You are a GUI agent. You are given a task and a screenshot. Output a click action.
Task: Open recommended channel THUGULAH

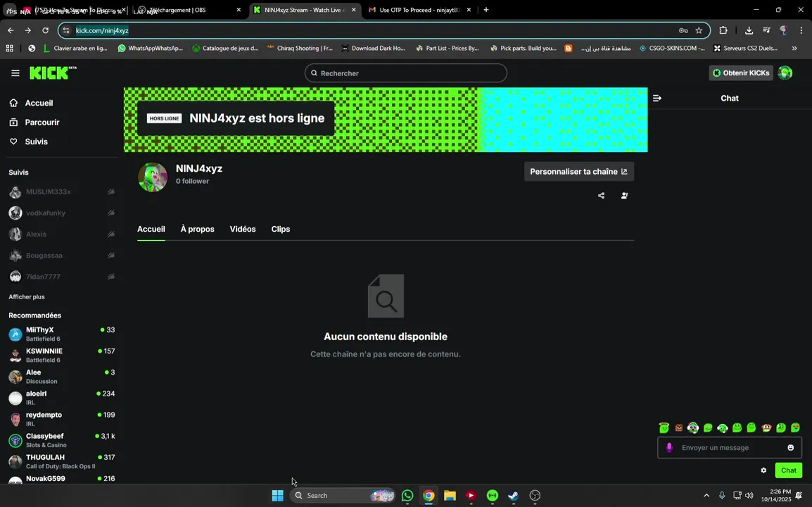tap(62, 462)
